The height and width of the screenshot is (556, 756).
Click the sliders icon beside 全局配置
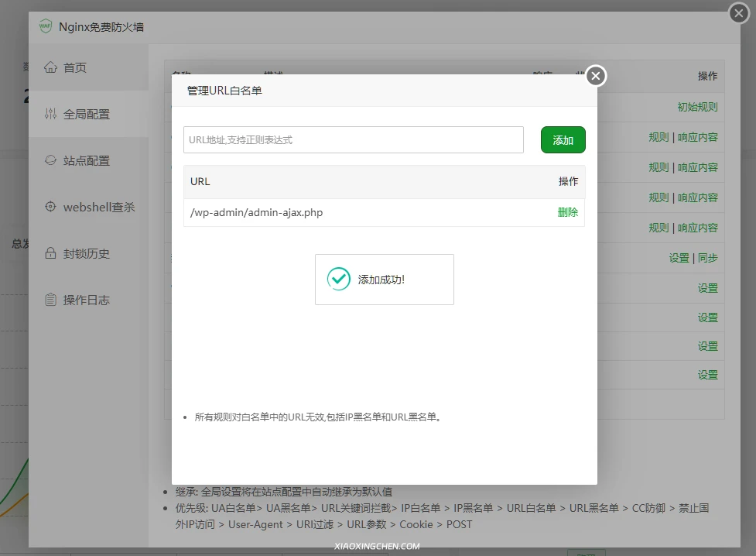(51, 114)
